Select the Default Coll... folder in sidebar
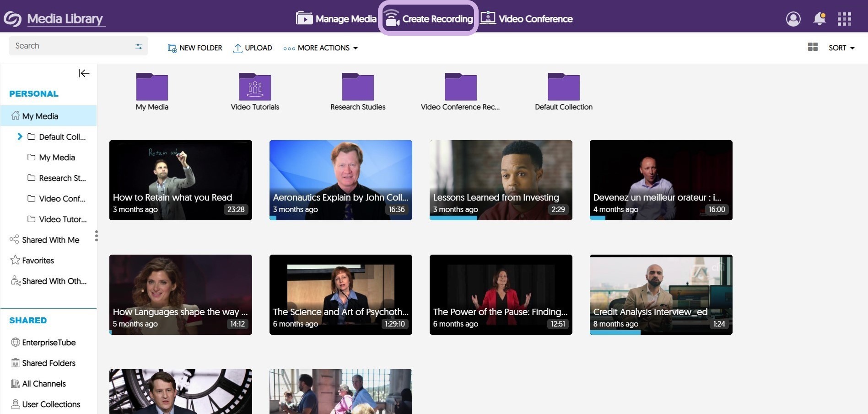 [57, 136]
